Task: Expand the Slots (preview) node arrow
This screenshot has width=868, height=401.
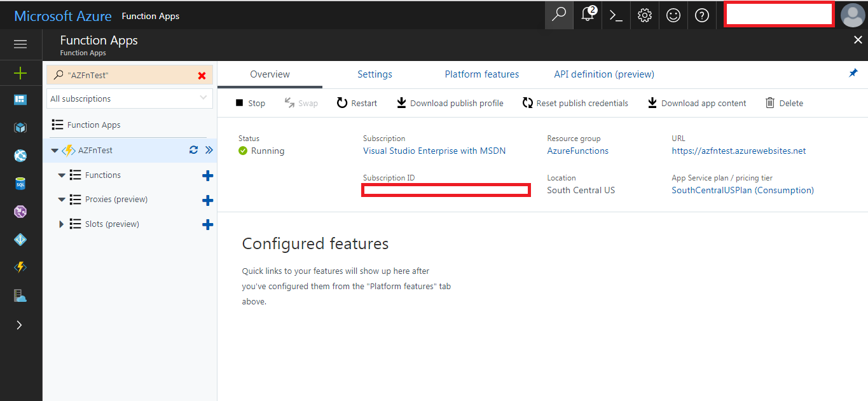Action: pos(62,224)
